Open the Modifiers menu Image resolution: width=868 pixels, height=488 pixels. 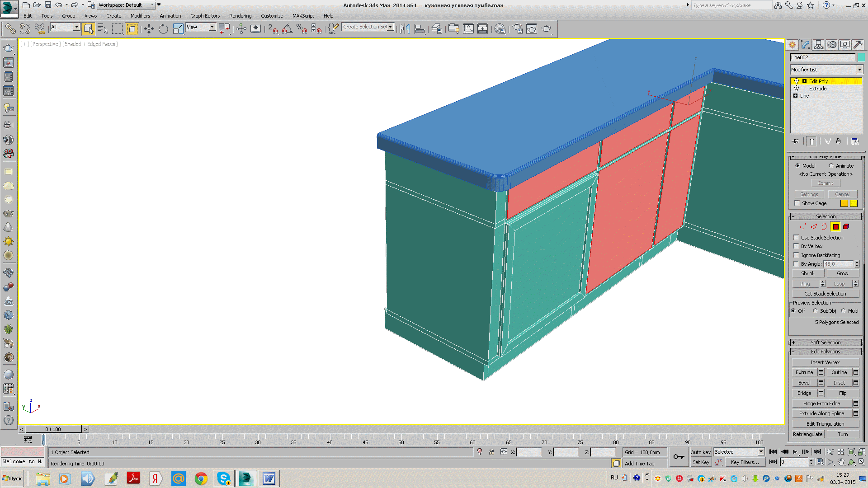click(140, 16)
